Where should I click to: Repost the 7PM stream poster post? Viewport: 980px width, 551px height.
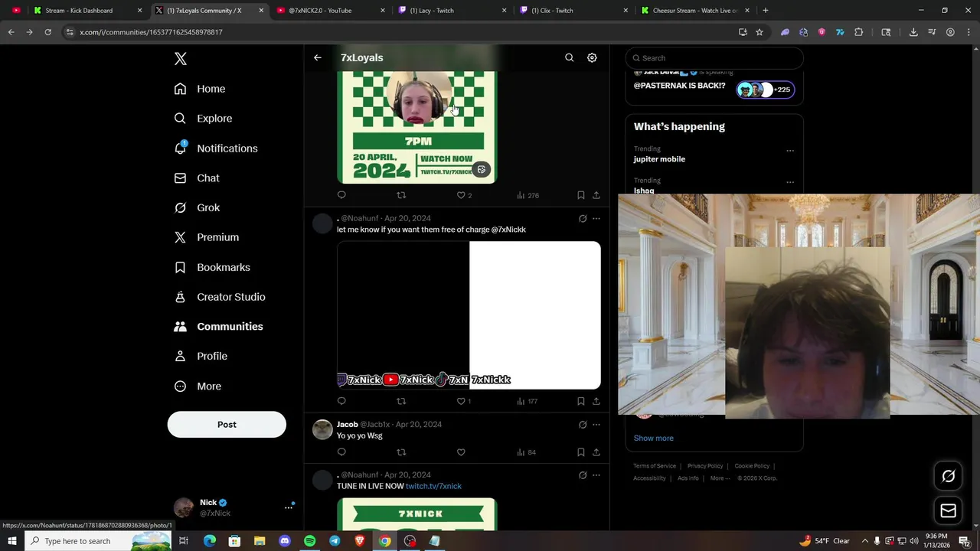[x=401, y=195]
